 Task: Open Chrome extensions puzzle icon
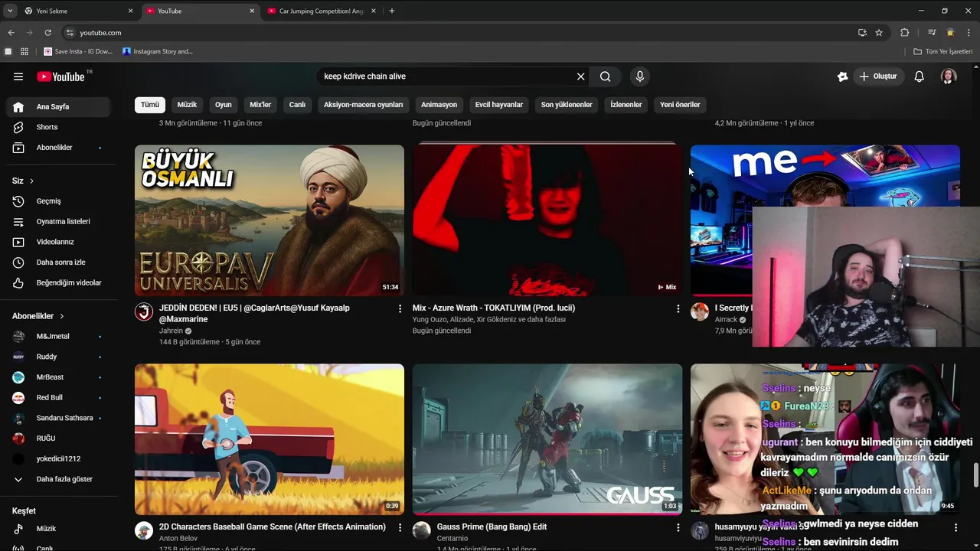point(904,33)
